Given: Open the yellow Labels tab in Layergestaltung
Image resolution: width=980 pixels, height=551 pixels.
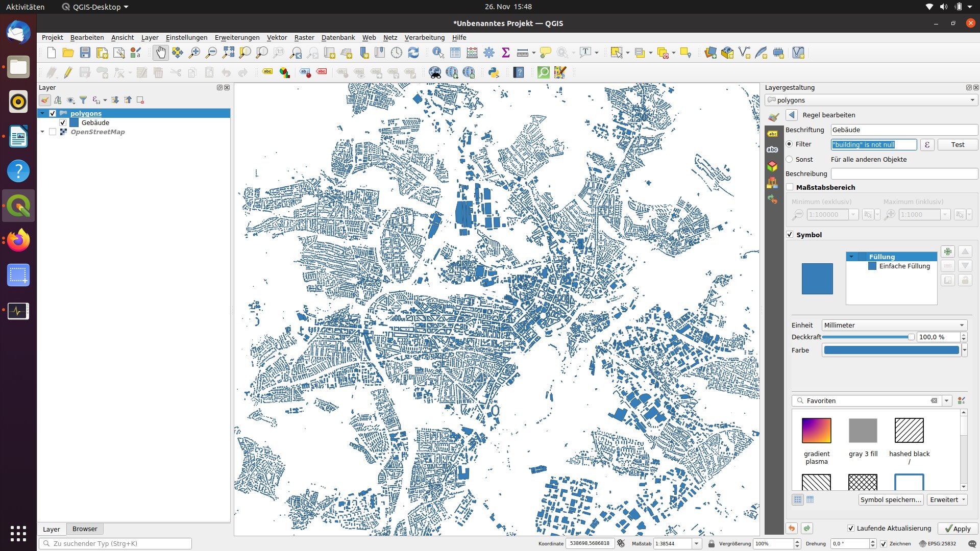Looking at the screenshot, I should pyautogui.click(x=772, y=134).
